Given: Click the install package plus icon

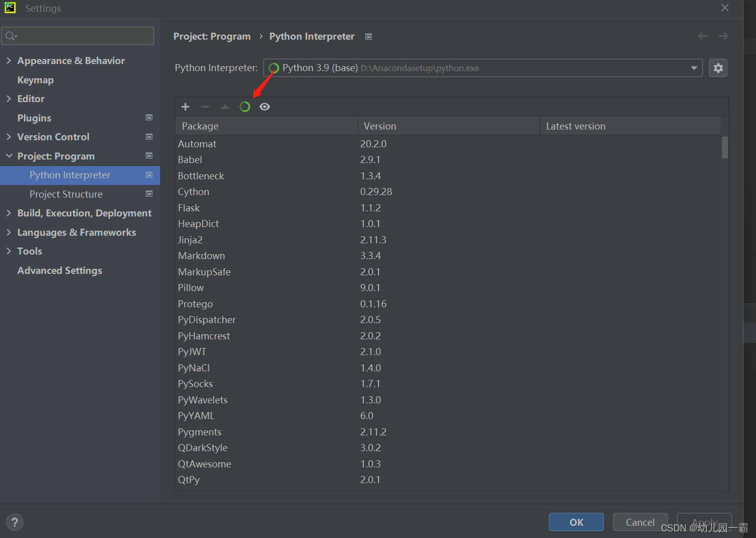Looking at the screenshot, I should coord(185,107).
